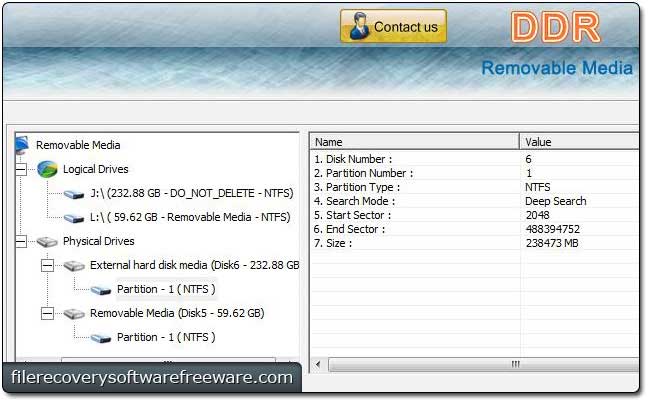
Task: Select Removable Media root label
Action: [78, 145]
